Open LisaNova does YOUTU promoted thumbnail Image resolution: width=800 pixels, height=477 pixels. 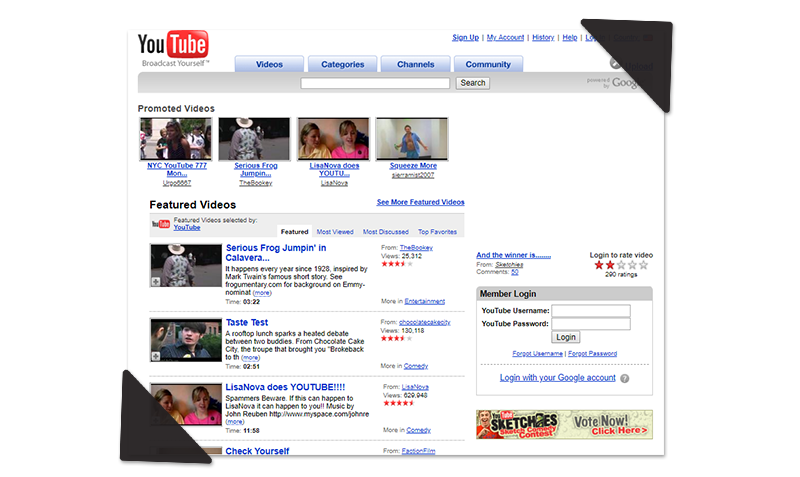click(334, 139)
